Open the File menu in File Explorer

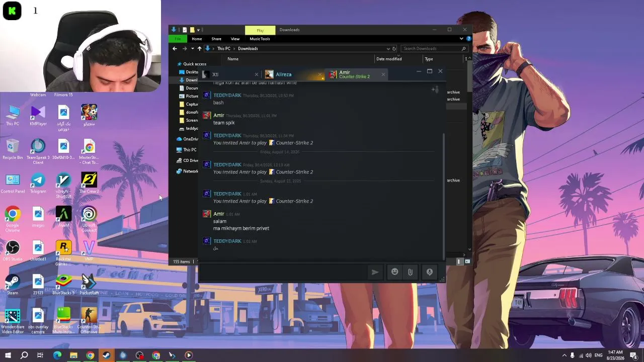click(x=178, y=39)
